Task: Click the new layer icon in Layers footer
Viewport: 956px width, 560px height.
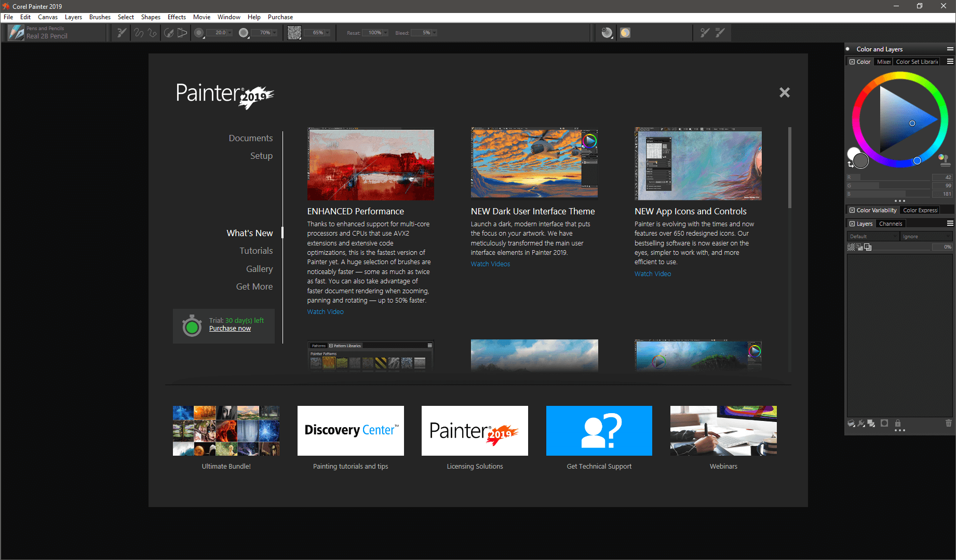Action: [851, 424]
